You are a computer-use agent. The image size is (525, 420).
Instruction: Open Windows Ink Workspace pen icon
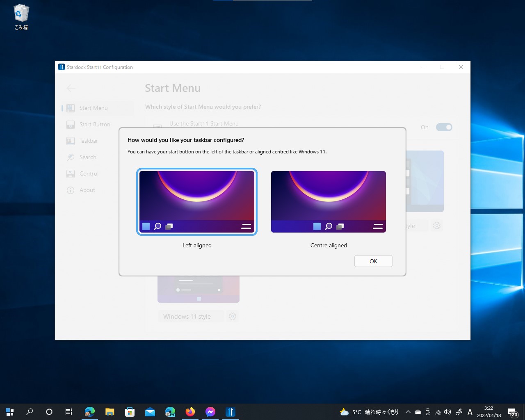459,412
